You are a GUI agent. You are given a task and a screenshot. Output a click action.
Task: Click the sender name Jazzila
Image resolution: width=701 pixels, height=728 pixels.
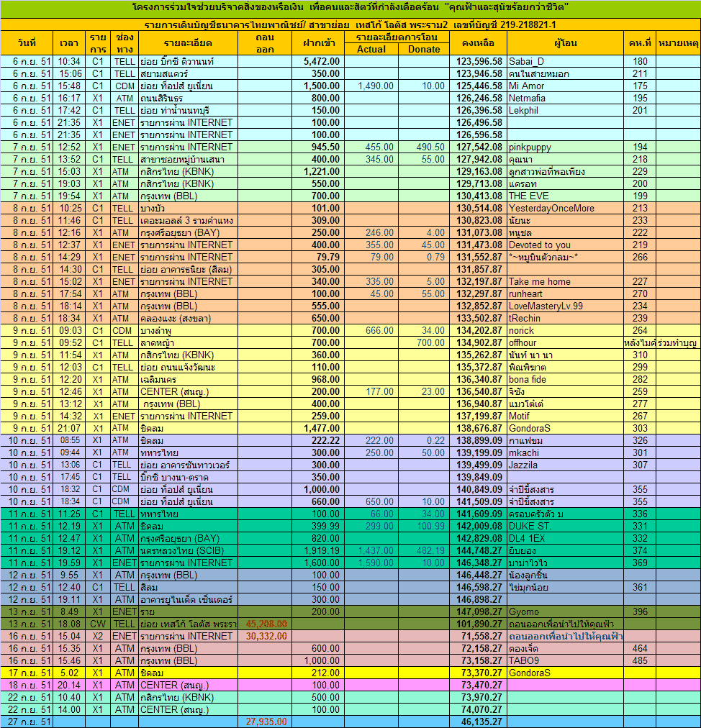click(x=523, y=465)
